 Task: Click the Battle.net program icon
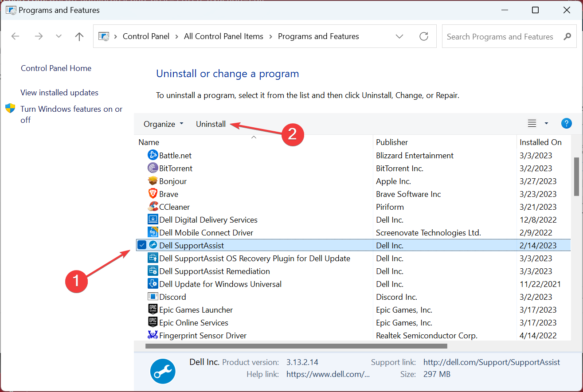(153, 155)
